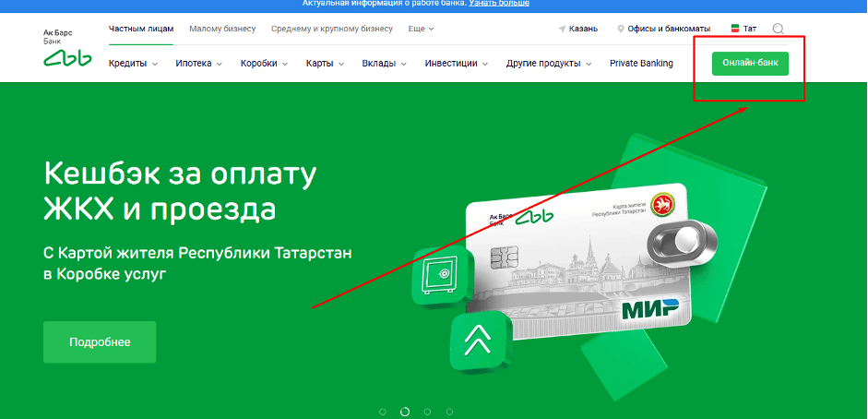Switch to Среднему и крупному бизнесу tab
This screenshot has width=868, height=419.
(331, 29)
